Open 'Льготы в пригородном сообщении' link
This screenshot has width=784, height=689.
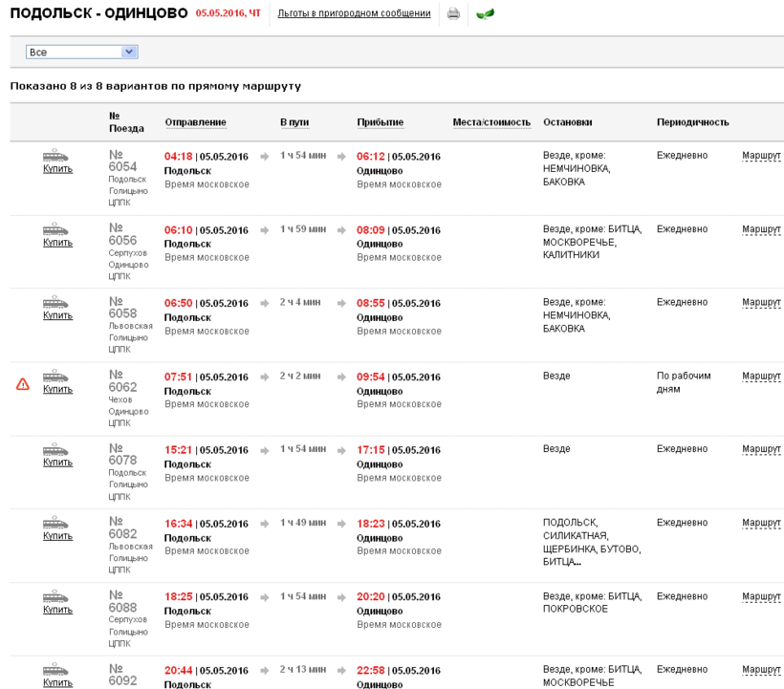click(354, 13)
